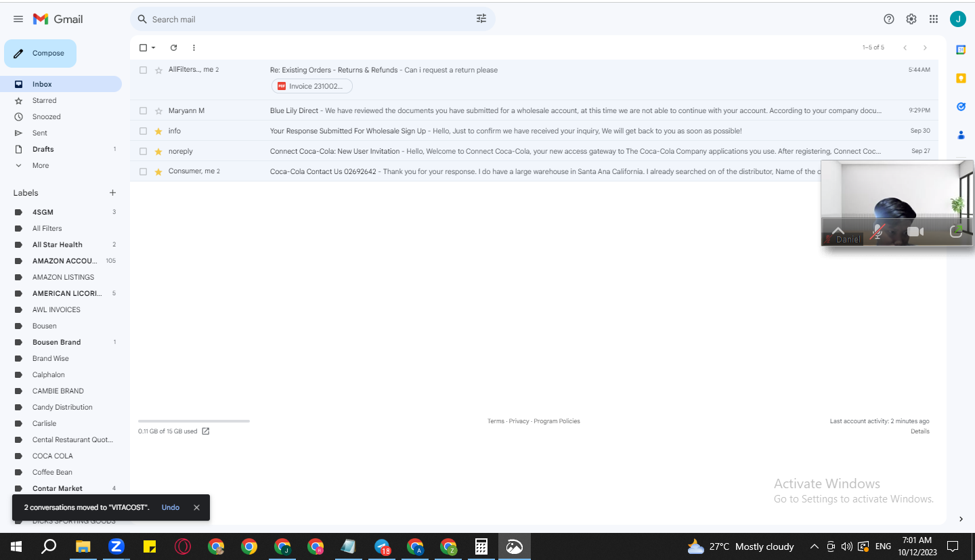Open Google Tasks side panel

[x=960, y=106]
